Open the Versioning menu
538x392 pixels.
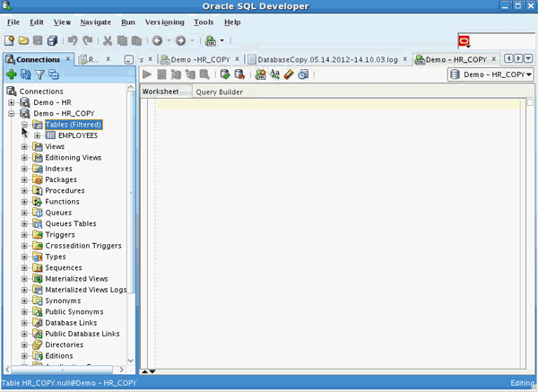pos(165,22)
